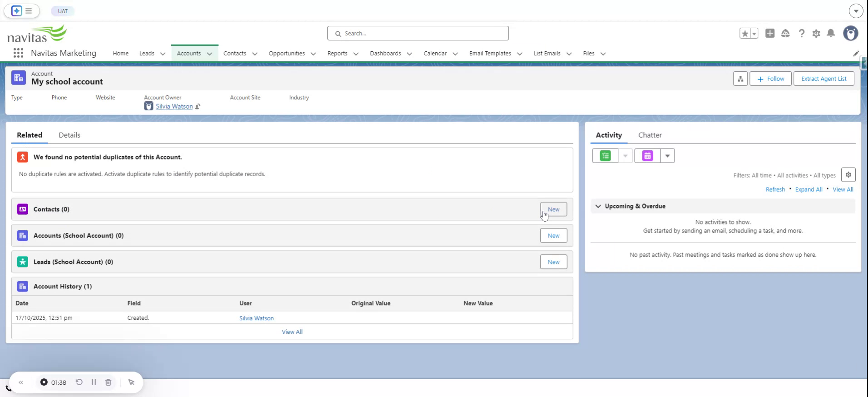868x397 pixels.
Task: Open the Accounts tab dropdown chevron
Action: [x=209, y=54]
